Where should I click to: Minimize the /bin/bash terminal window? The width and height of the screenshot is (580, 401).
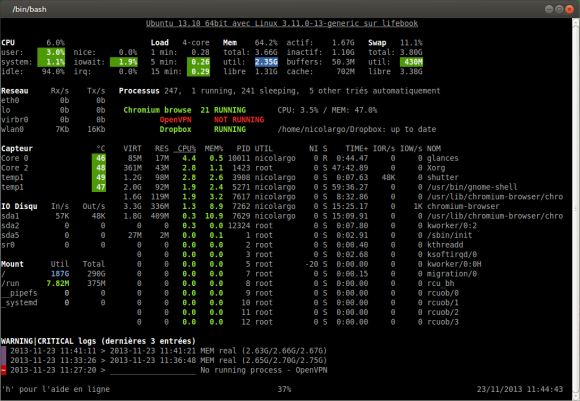[549, 9]
